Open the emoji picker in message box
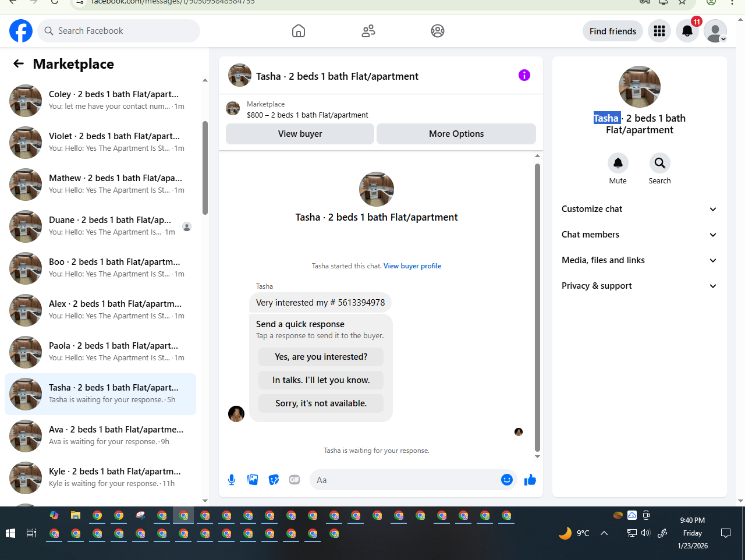745x560 pixels. pos(507,480)
